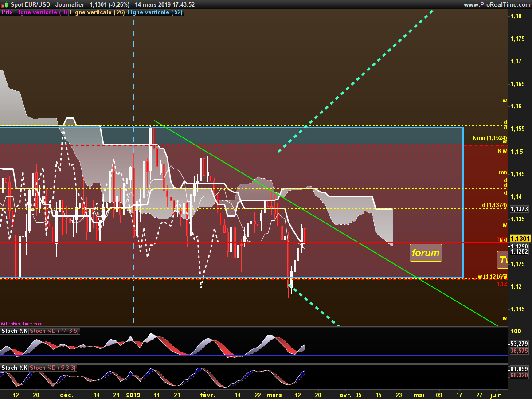Click the 14 mars 2019 17:43:52 timestamp

pyautogui.click(x=165, y=4)
